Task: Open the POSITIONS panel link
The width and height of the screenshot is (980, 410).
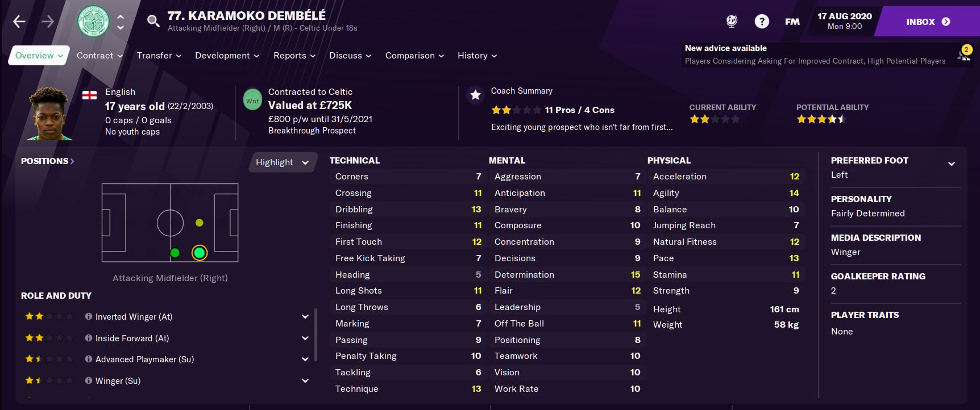Action: coord(48,161)
